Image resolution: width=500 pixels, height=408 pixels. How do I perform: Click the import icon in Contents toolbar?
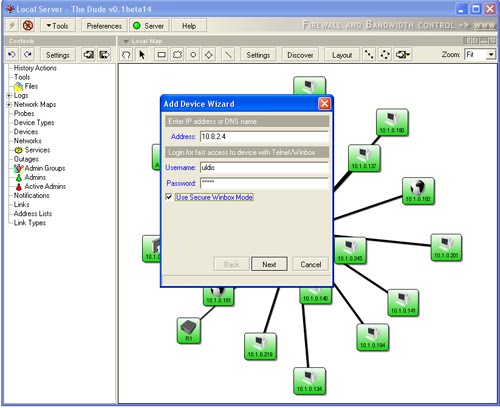click(x=88, y=54)
